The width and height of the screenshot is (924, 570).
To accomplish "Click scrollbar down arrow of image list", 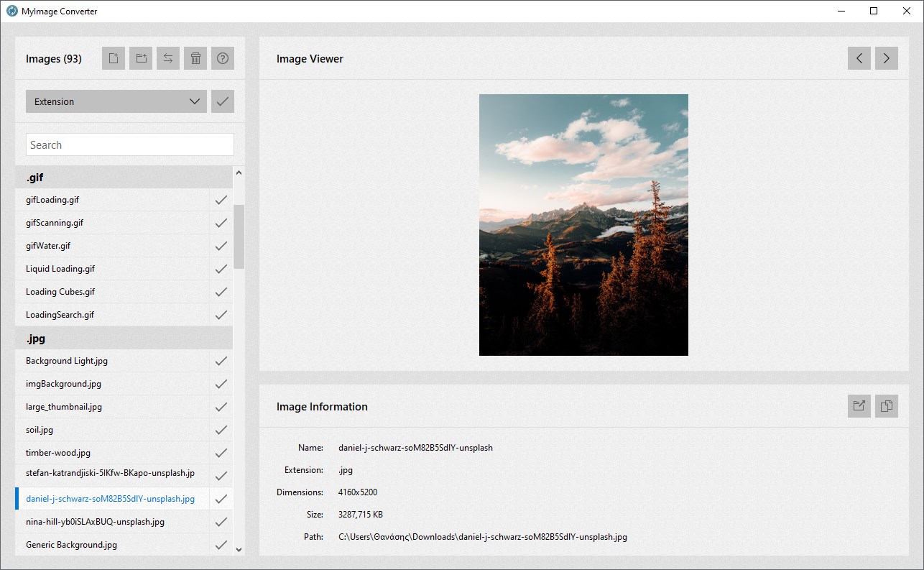I will [239, 550].
